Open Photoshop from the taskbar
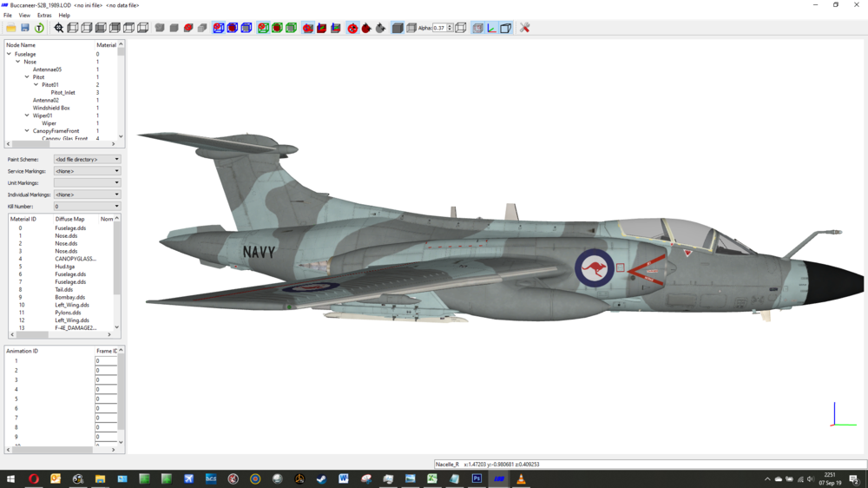The width and height of the screenshot is (868, 488). coord(477,479)
